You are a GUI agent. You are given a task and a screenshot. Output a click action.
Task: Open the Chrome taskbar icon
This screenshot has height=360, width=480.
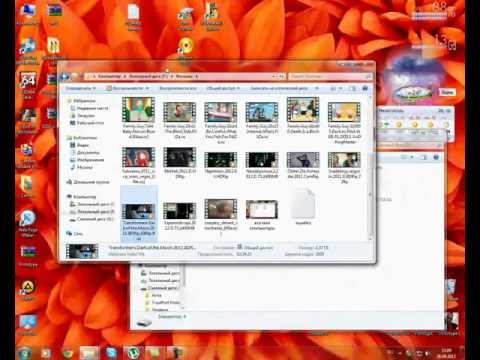(x=68, y=352)
